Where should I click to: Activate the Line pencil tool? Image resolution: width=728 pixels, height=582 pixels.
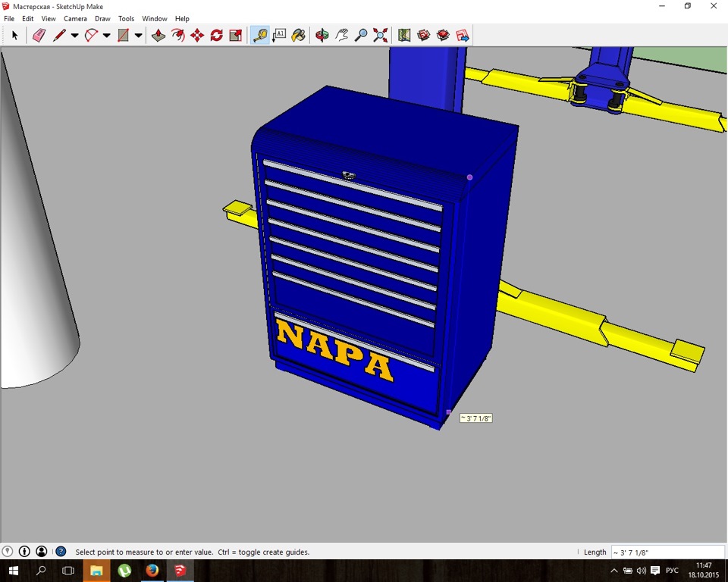[59, 36]
